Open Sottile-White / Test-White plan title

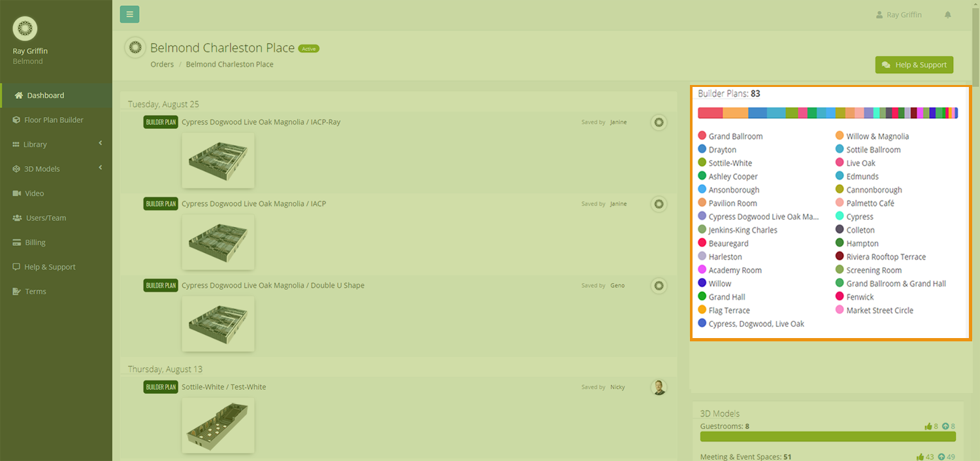tap(223, 386)
